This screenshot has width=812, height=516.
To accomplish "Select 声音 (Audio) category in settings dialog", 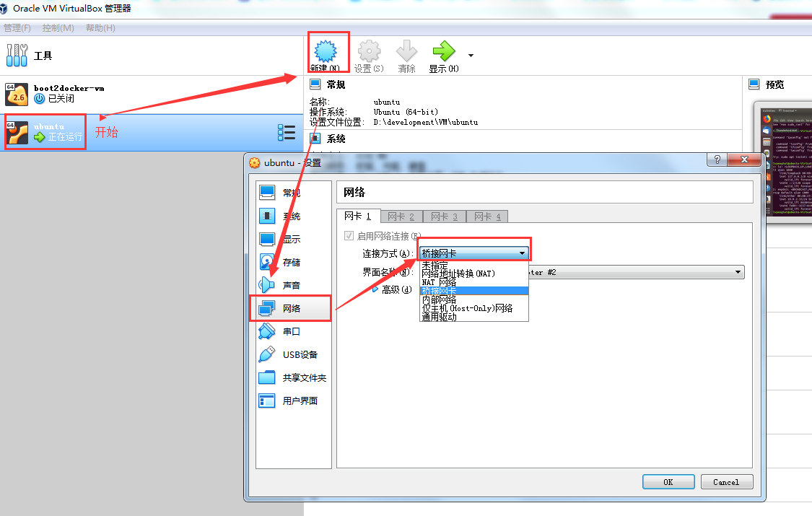I will (x=294, y=285).
